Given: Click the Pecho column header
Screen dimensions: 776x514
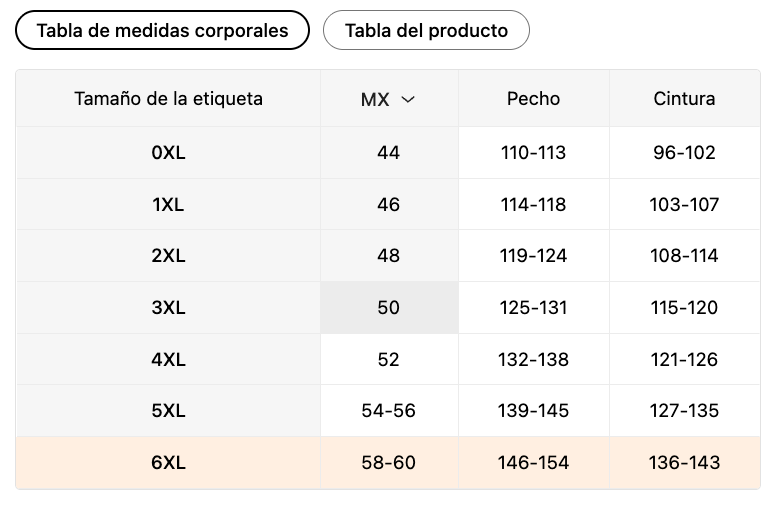Looking at the screenshot, I should point(533,99).
